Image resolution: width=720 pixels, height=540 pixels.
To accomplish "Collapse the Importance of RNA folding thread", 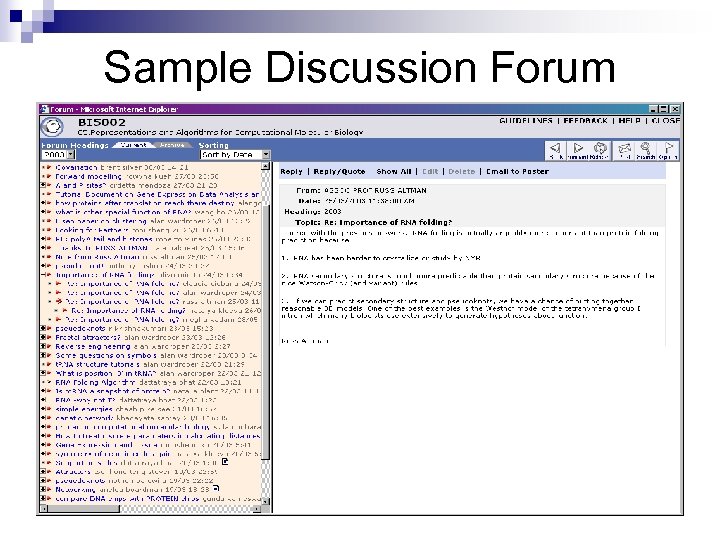I will (43, 275).
